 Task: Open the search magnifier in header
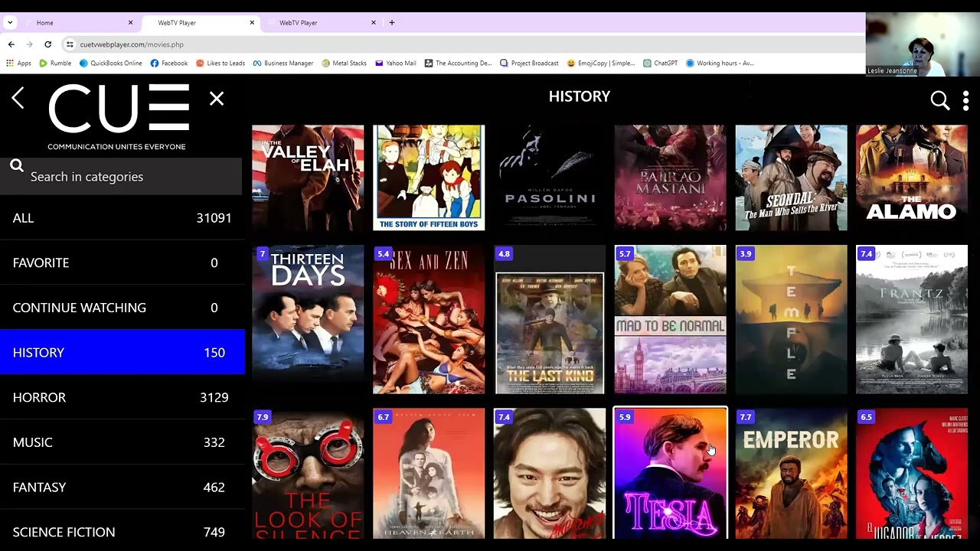click(939, 100)
